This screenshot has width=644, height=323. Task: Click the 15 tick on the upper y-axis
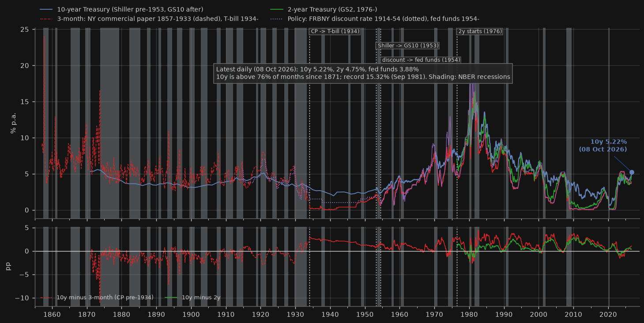[25, 102]
